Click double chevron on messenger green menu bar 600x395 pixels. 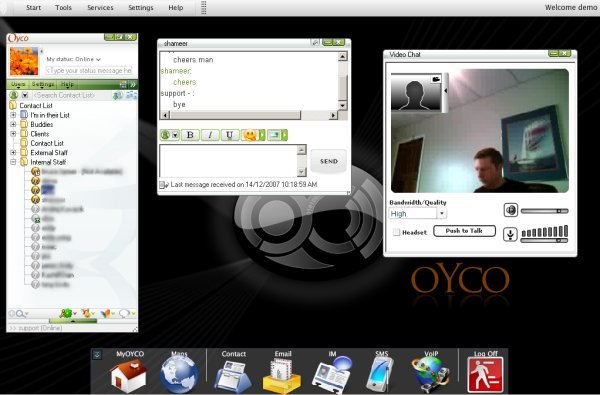pos(133,84)
